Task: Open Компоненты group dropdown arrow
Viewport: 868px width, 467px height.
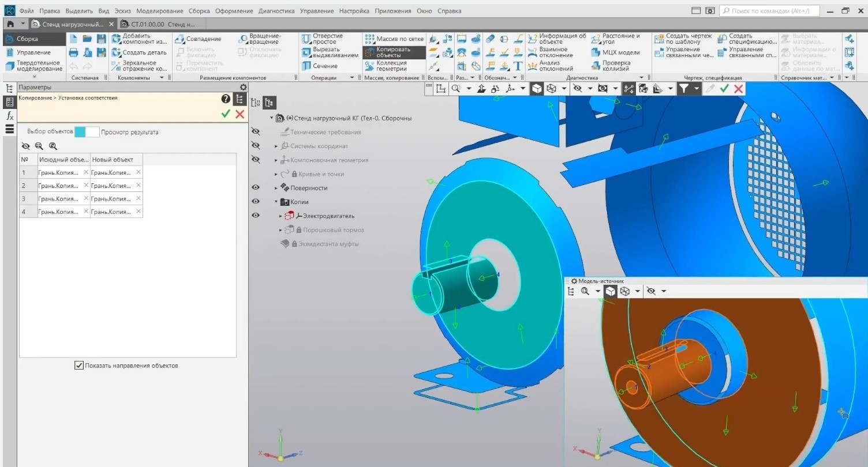Action: click(162, 77)
